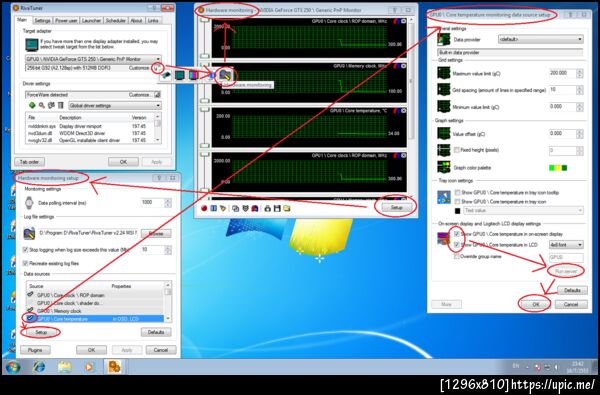Close the GPU0 Core temperature graph
Viewport: 600px width, 395px height.
point(403,111)
